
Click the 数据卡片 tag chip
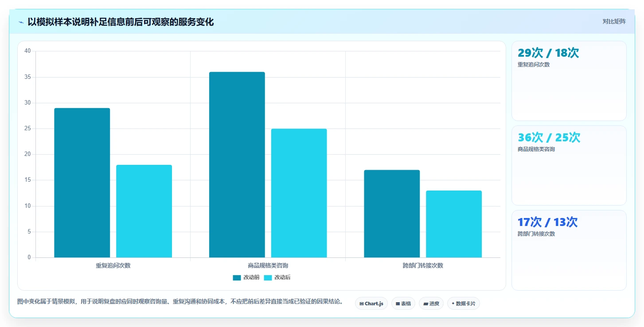coord(464,304)
